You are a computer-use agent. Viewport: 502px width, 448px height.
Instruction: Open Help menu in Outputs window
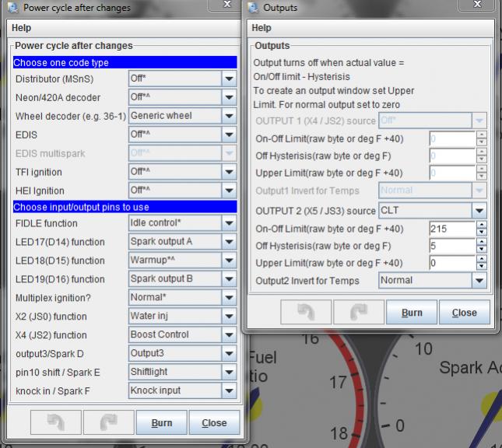tap(262, 28)
